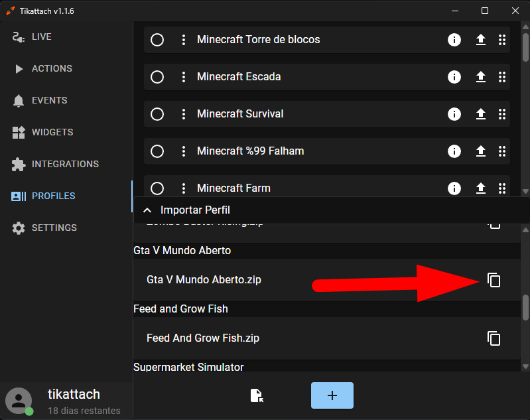Click the EVENTS bell icon
The image size is (530, 420).
tap(19, 101)
